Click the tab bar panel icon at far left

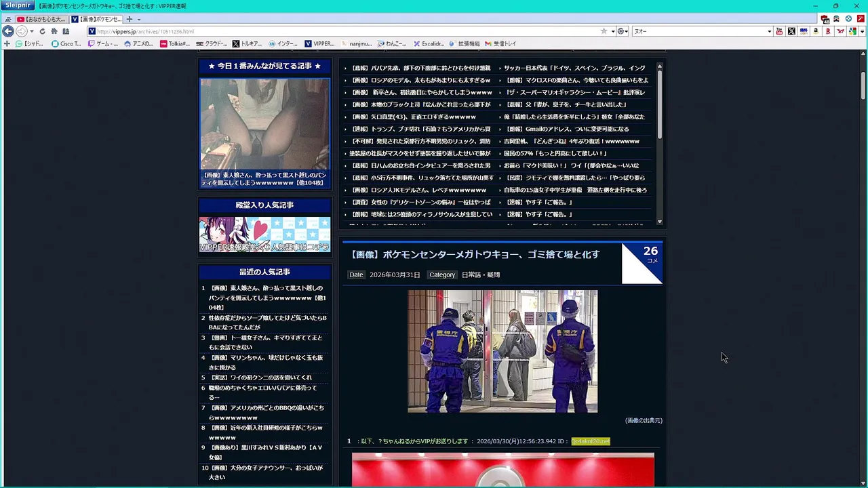tap(7, 19)
